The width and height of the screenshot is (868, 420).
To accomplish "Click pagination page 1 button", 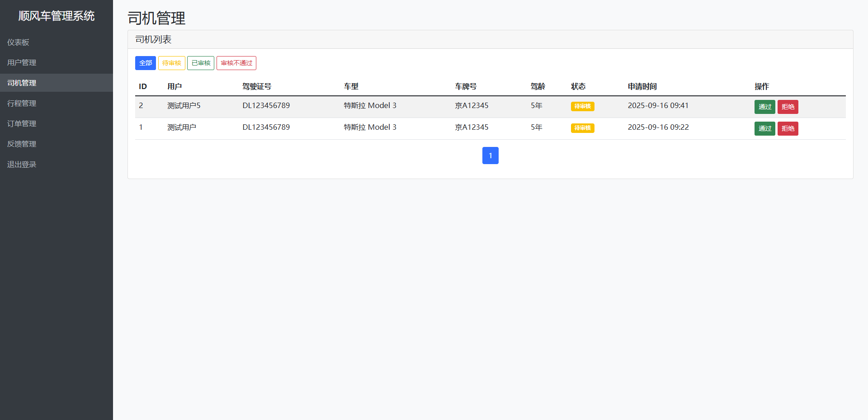I will 490,156.
